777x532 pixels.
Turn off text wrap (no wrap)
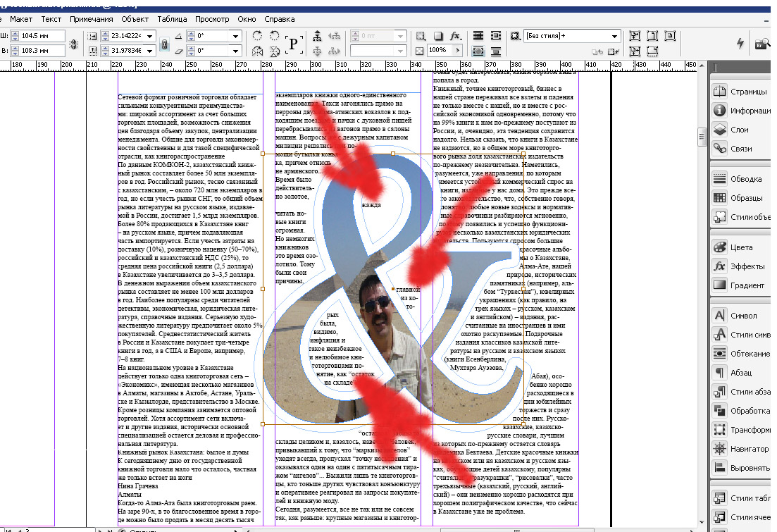click(478, 36)
